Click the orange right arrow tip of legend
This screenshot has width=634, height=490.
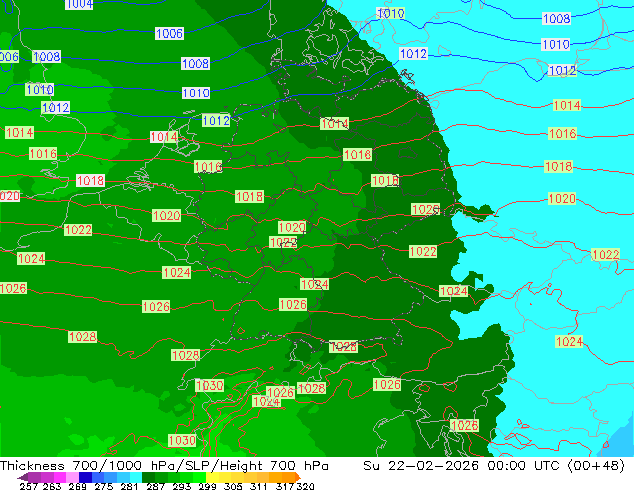(298, 477)
